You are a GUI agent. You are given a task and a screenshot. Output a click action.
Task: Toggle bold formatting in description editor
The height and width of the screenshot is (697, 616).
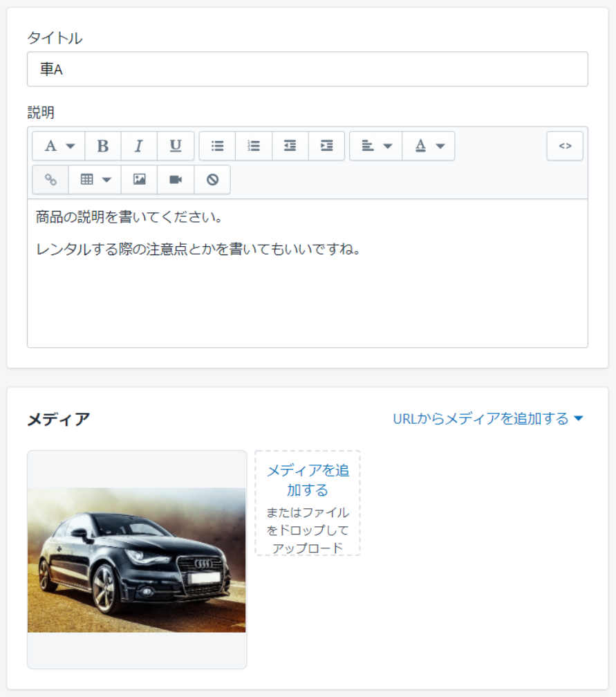103,146
